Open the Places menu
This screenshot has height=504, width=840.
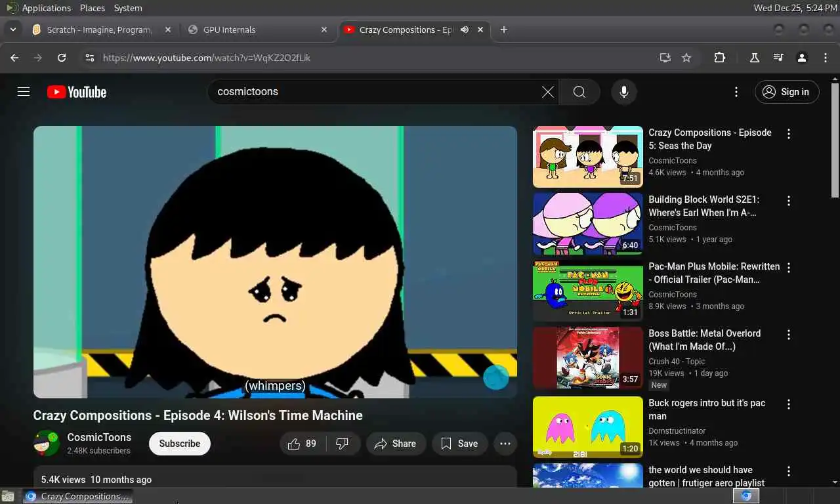click(93, 8)
